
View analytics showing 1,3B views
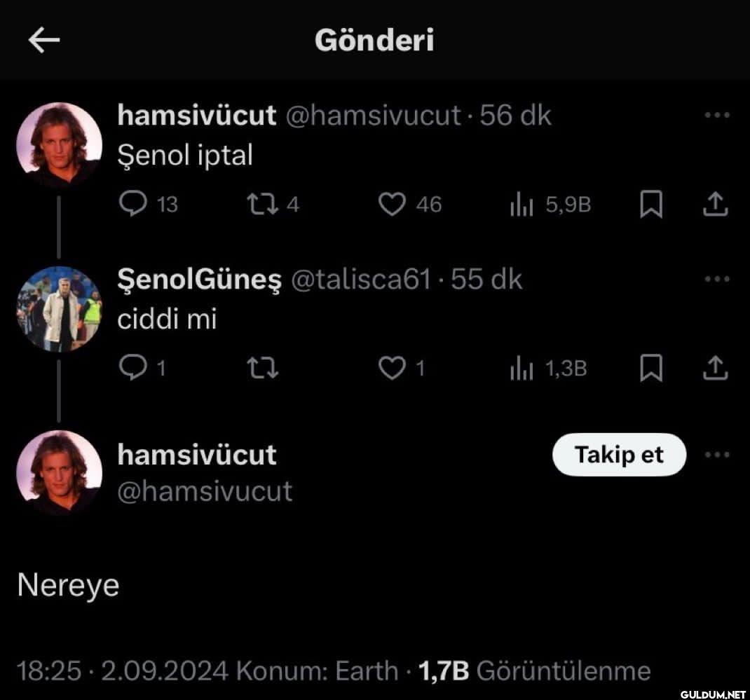point(548,369)
